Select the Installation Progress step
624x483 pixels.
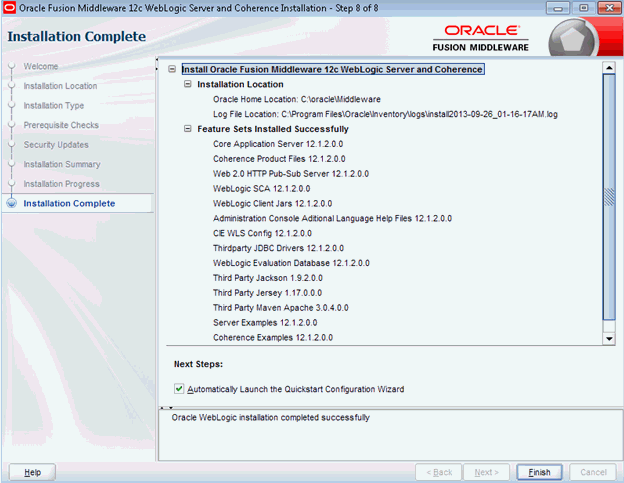click(61, 184)
